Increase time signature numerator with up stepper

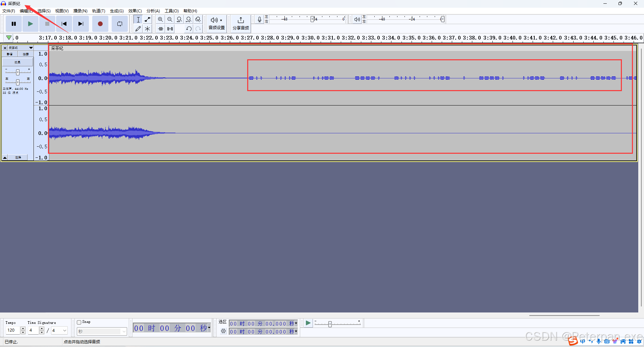click(42, 329)
